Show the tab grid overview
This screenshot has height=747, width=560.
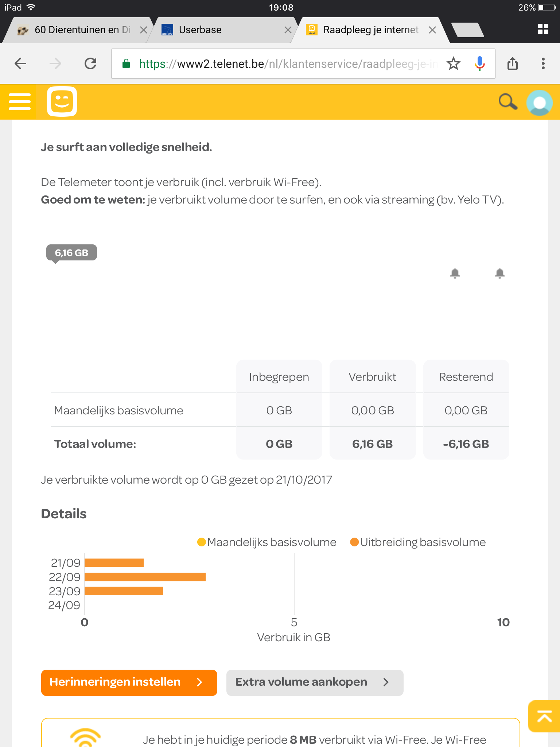click(x=543, y=29)
